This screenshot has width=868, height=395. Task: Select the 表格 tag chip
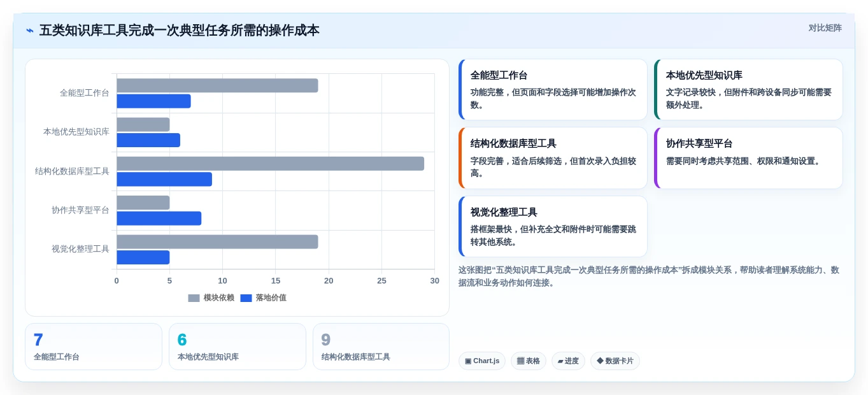529,361
